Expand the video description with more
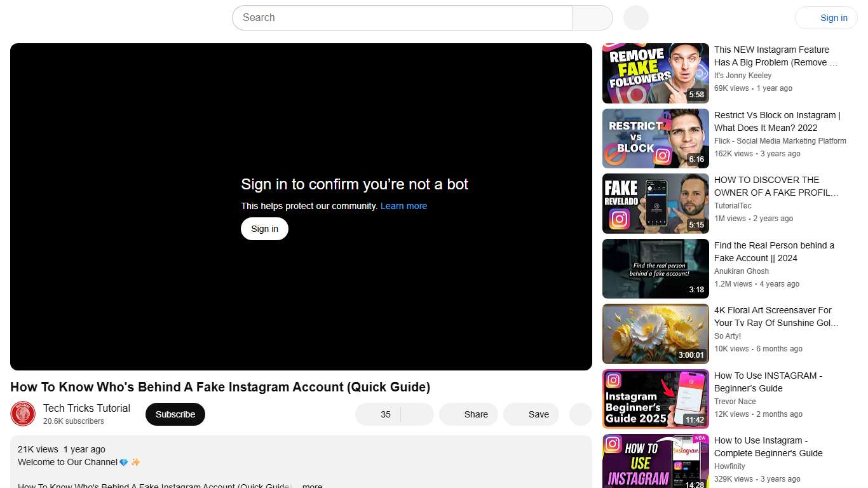The height and width of the screenshot is (488, 868). tap(311, 485)
